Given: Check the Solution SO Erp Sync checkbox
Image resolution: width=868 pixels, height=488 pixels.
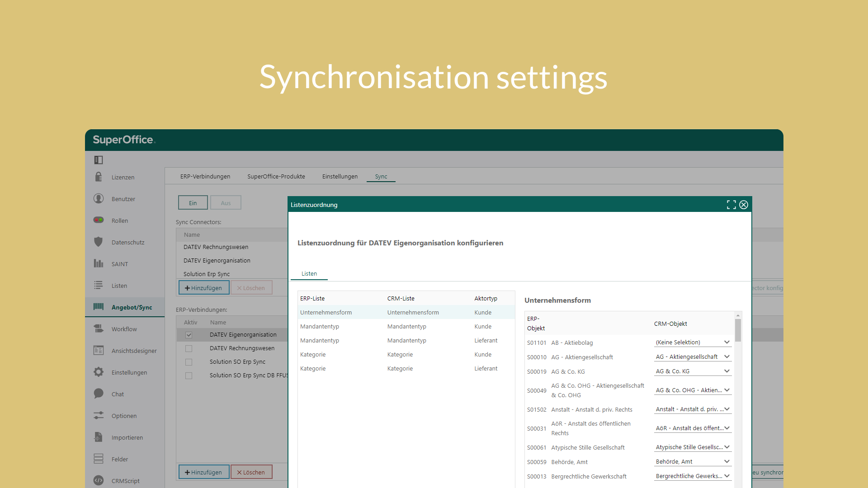Looking at the screenshot, I should (x=189, y=362).
